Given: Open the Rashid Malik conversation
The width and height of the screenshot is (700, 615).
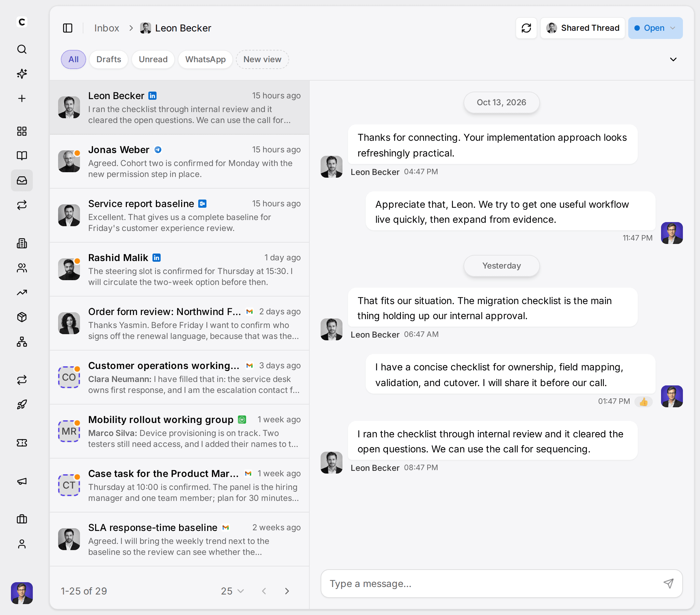Looking at the screenshot, I should point(179,270).
